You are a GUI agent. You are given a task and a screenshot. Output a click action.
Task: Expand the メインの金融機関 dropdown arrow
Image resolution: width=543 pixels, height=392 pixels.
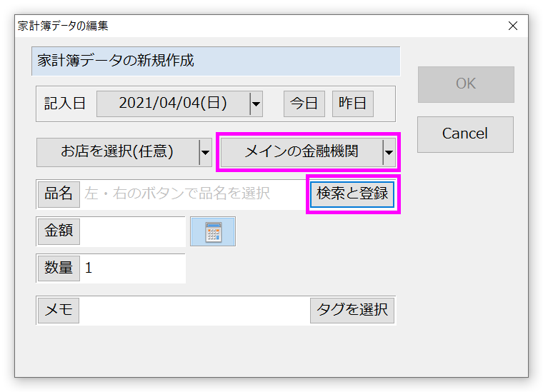pos(389,152)
